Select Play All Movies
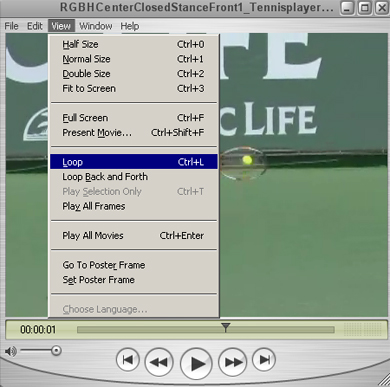Image resolution: width=390 pixels, height=387 pixels. (134, 236)
